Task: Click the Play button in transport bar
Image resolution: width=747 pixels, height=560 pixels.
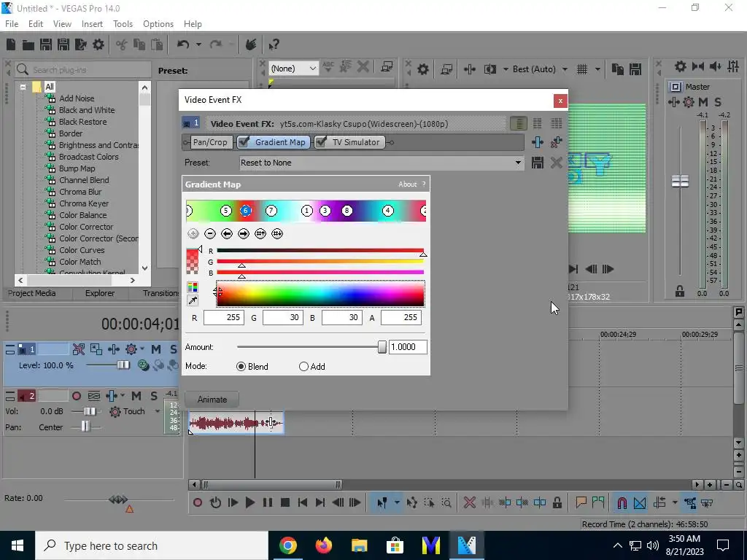Action: pyautogui.click(x=249, y=503)
